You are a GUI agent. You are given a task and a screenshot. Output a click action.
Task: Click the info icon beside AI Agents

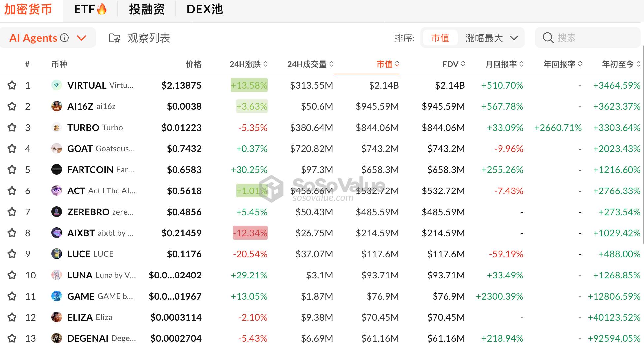coord(64,38)
